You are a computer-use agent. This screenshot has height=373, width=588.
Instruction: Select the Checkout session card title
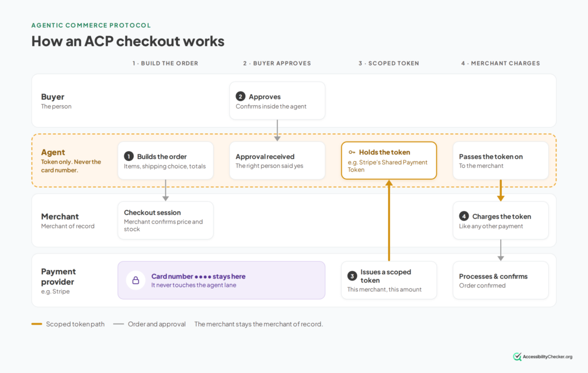(152, 213)
